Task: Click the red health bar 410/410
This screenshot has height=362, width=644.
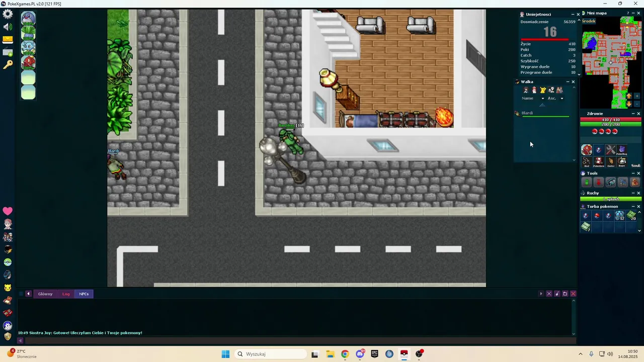Action: [611, 120]
